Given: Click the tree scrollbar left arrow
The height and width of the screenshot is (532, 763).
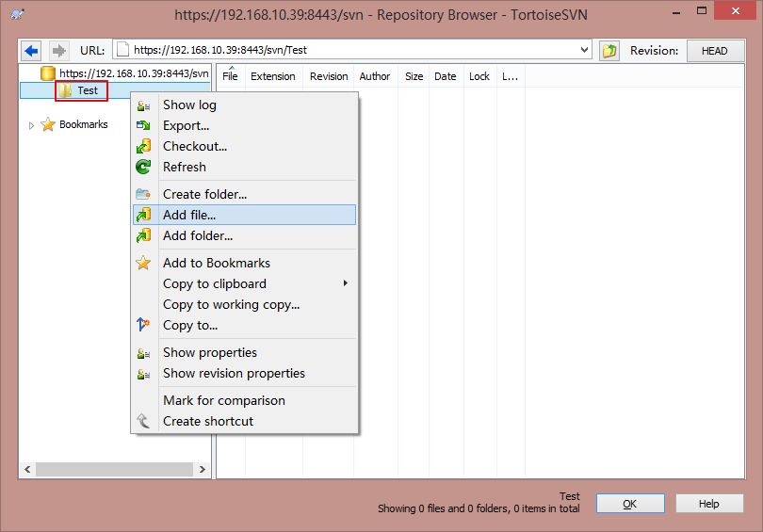Looking at the screenshot, I should pos(27,469).
